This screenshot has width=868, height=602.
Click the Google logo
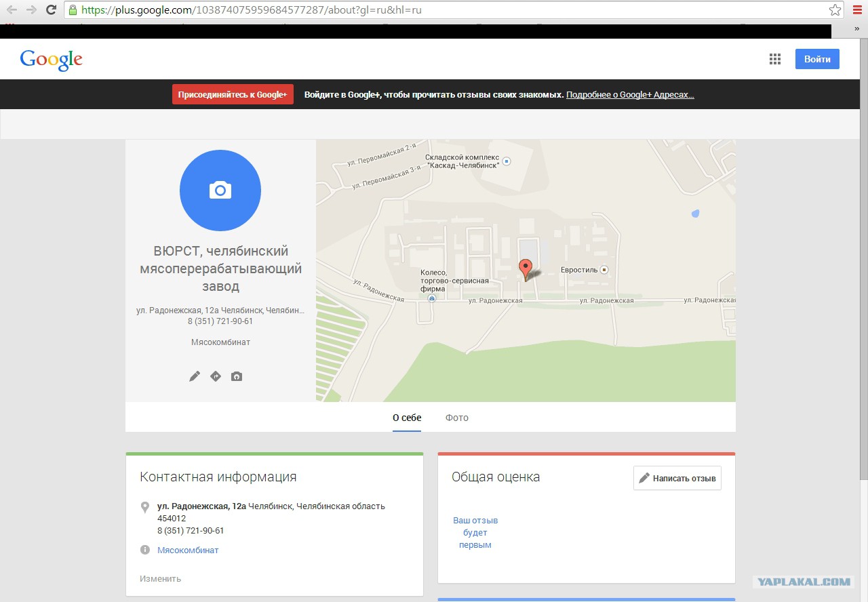click(x=52, y=60)
